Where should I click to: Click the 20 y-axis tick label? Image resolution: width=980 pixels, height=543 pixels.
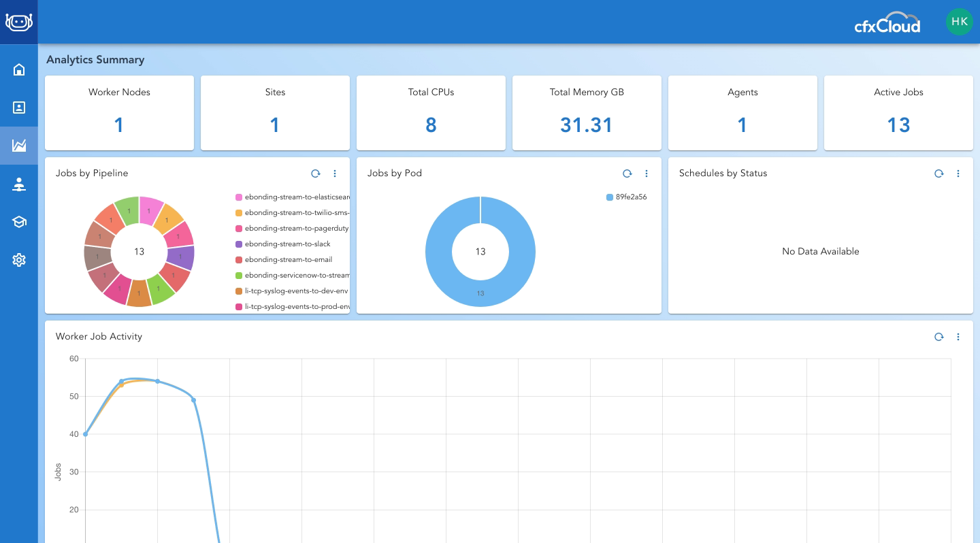(74, 510)
